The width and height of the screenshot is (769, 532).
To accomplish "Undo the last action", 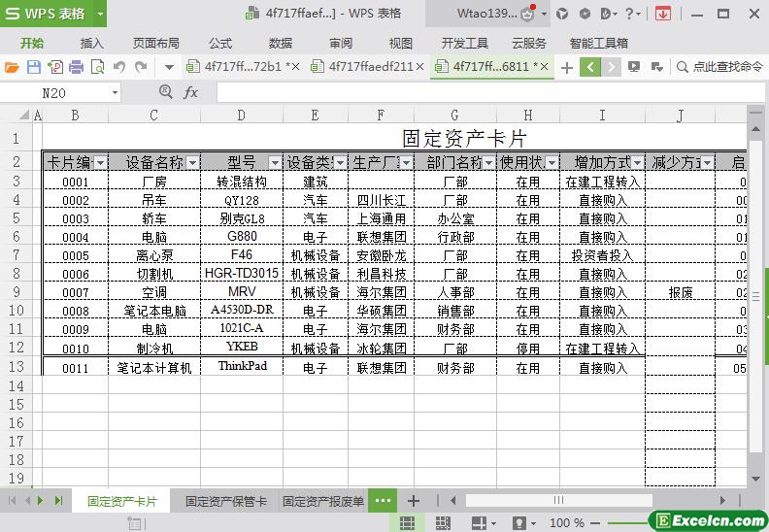I will [x=119, y=66].
